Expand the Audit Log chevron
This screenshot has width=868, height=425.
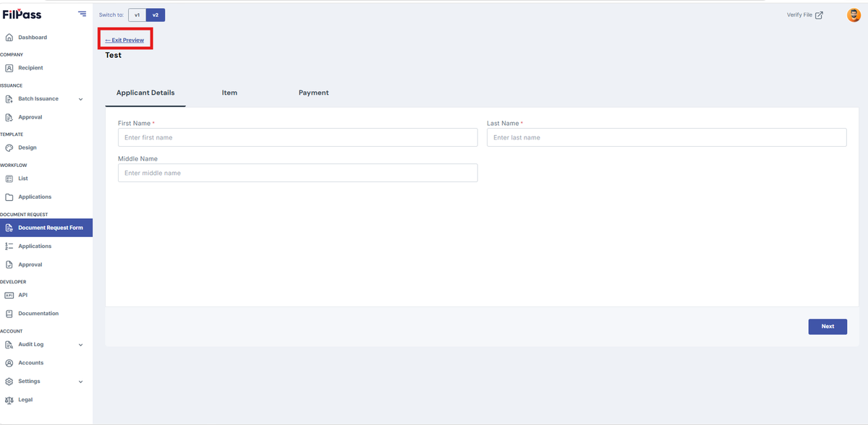click(80, 345)
